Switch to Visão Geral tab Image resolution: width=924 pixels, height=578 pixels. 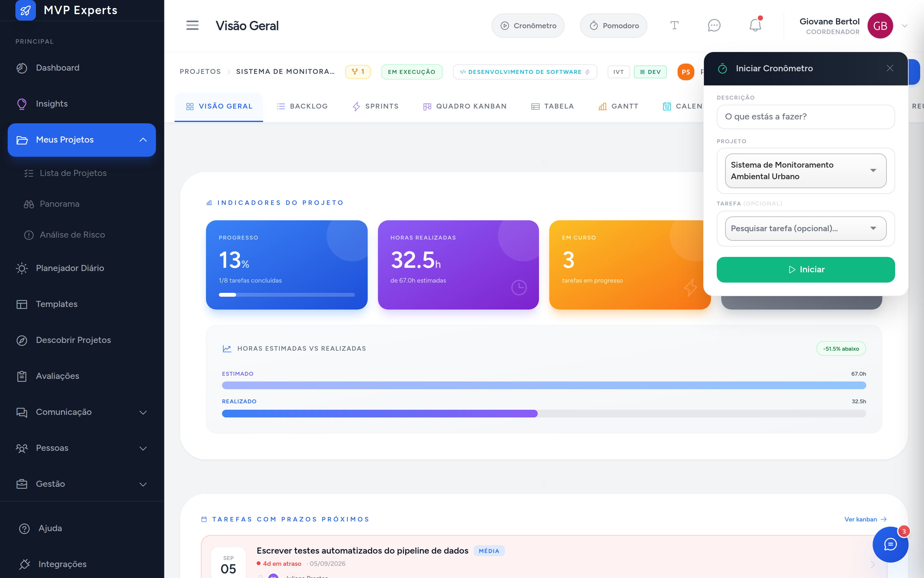point(219,106)
